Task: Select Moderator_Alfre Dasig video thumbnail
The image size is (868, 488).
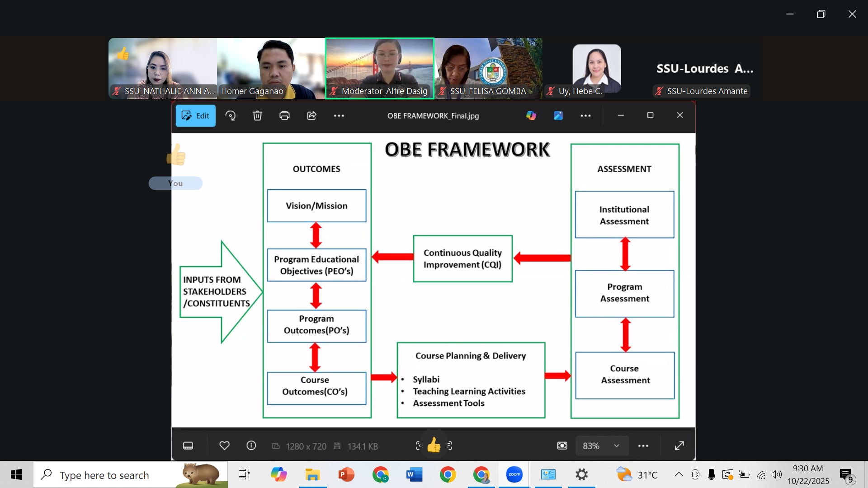Action: click(380, 68)
